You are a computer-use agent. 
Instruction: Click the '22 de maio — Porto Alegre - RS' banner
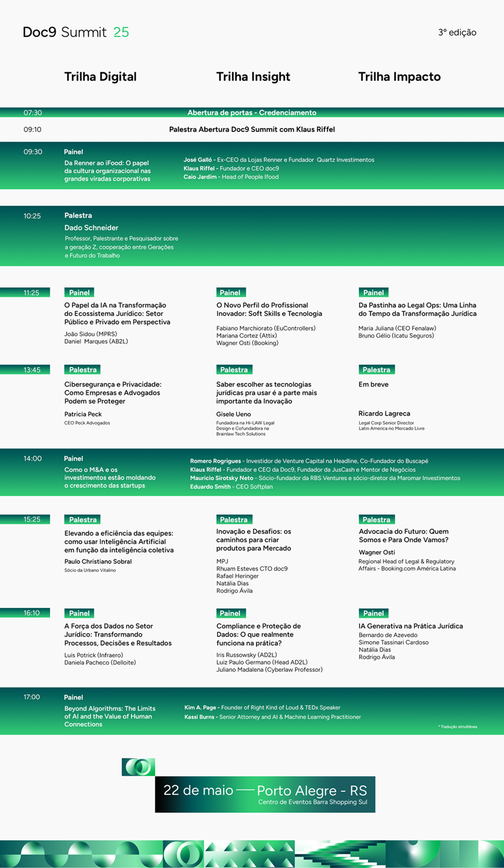pyautogui.click(x=265, y=794)
